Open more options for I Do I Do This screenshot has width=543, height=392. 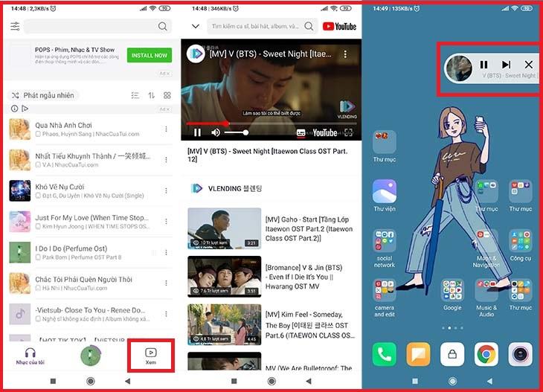[166, 252]
